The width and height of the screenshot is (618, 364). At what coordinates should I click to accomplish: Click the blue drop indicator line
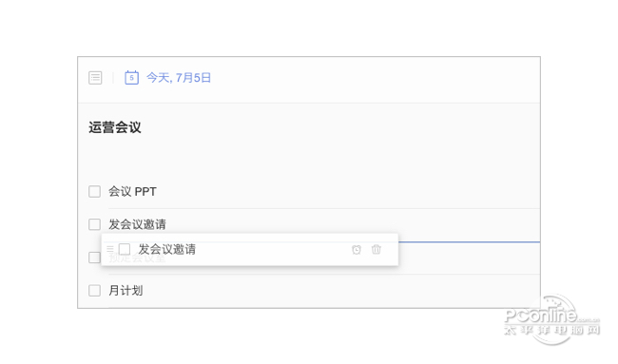point(469,242)
